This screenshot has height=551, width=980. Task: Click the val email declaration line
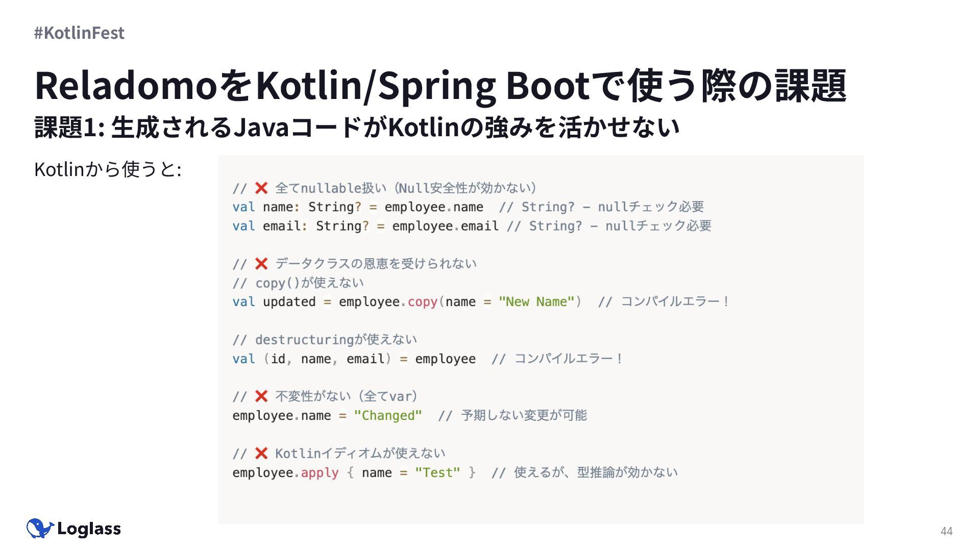pos(365,226)
